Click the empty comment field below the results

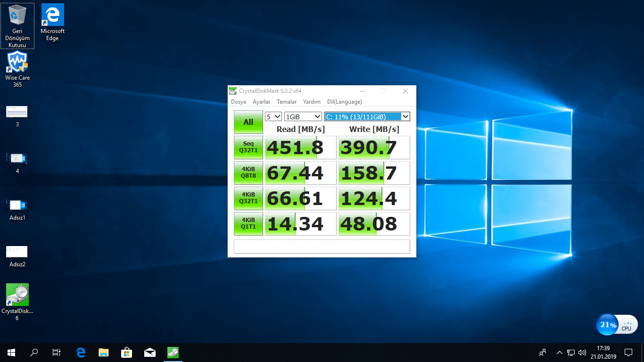322,247
